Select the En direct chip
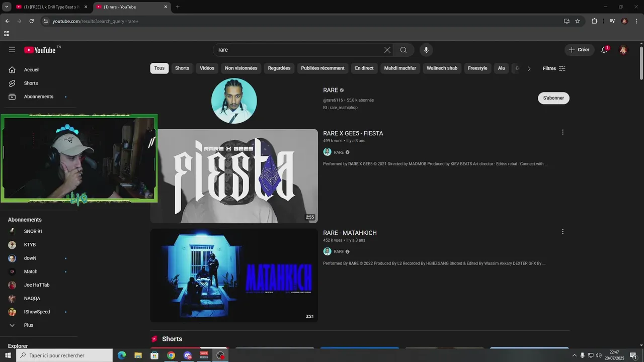Image resolution: width=644 pixels, height=362 pixels. click(x=364, y=68)
